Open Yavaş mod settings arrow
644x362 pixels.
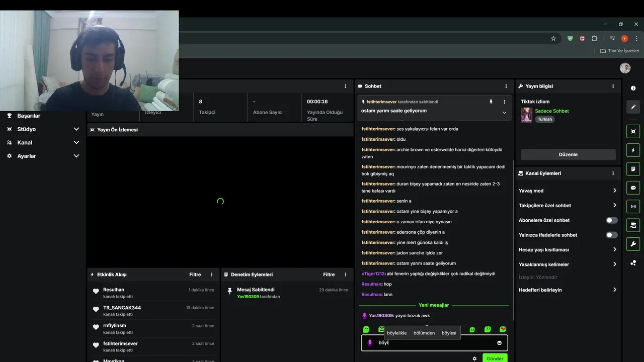tap(614, 191)
